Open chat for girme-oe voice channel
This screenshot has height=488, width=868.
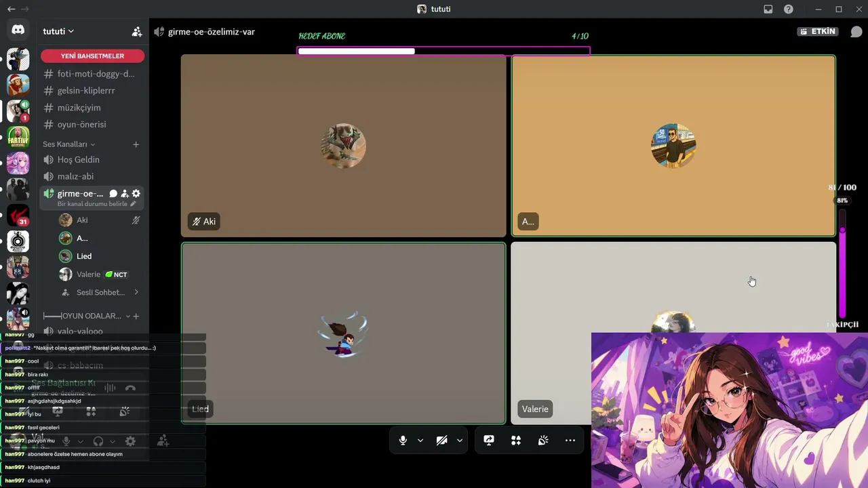[113, 194]
